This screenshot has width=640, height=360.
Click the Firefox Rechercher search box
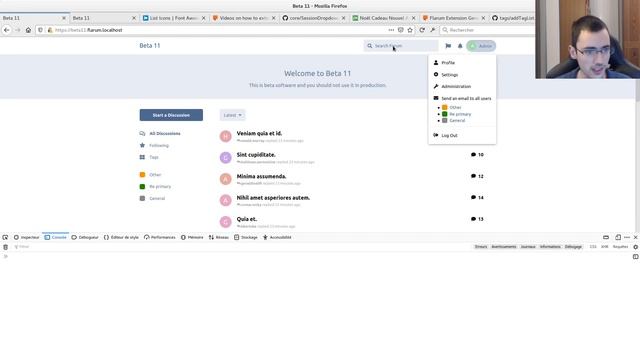[487, 30]
